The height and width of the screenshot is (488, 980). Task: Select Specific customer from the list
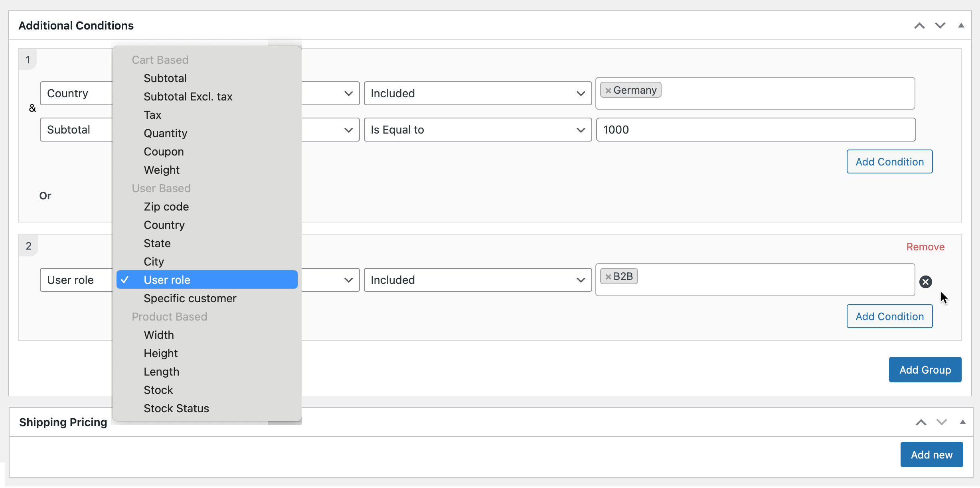click(190, 298)
